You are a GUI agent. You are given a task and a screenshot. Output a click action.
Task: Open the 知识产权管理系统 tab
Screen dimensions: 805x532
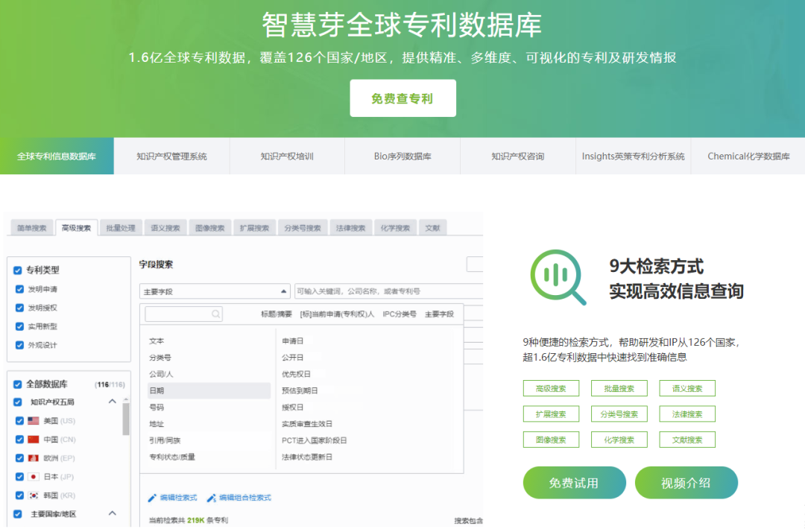[x=172, y=156]
